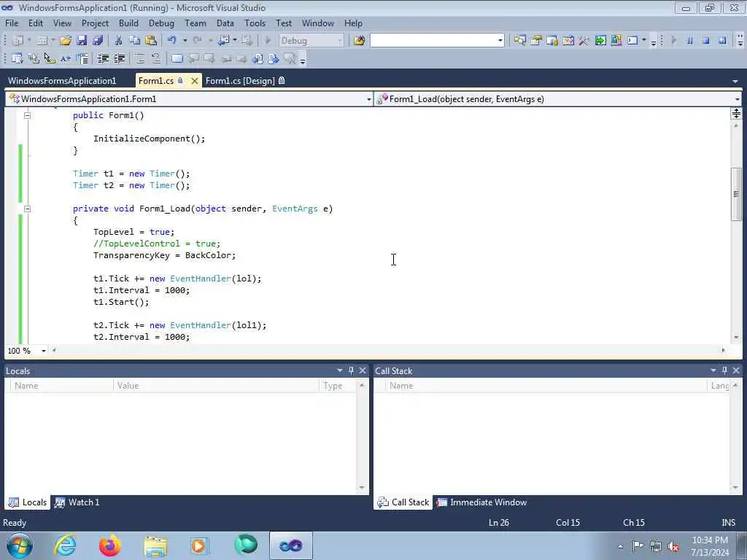Click the Restart debugging icon

(x=722, y=41)
